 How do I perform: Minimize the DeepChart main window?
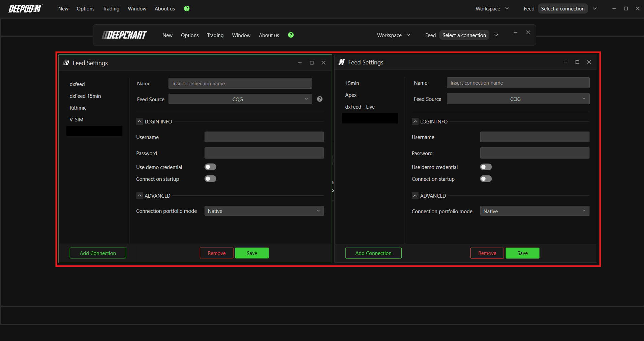tap(515, 32)
